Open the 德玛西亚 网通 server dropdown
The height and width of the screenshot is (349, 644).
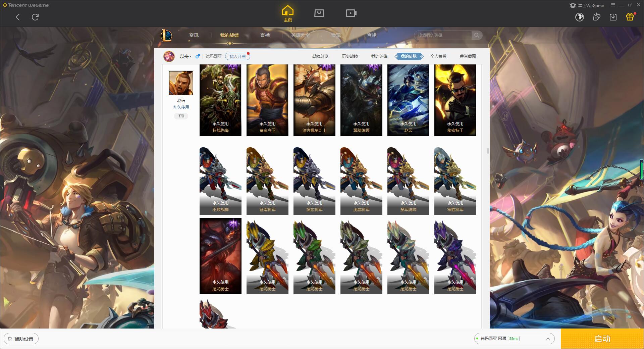tap(514, 339)
